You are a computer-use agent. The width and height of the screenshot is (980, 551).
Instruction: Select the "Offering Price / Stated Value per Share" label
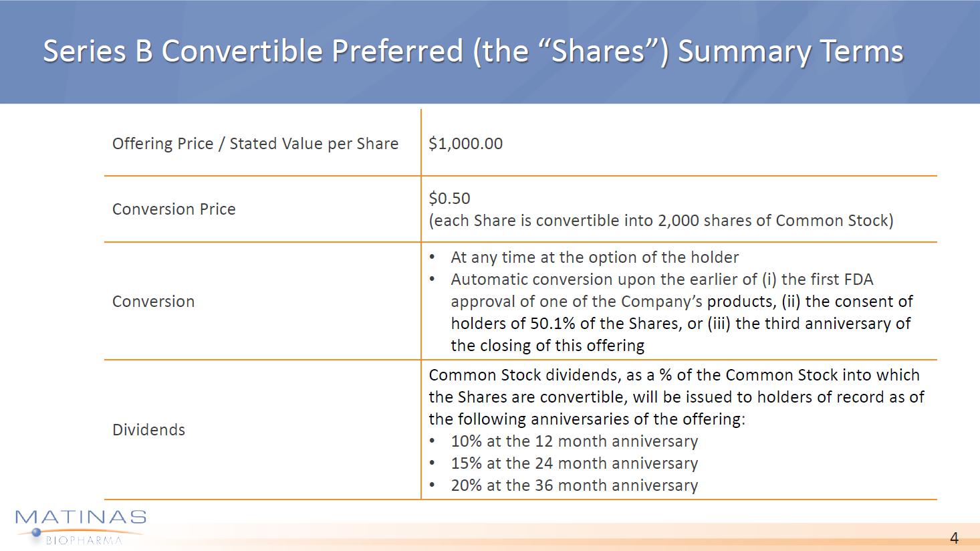tap(255, 144)
